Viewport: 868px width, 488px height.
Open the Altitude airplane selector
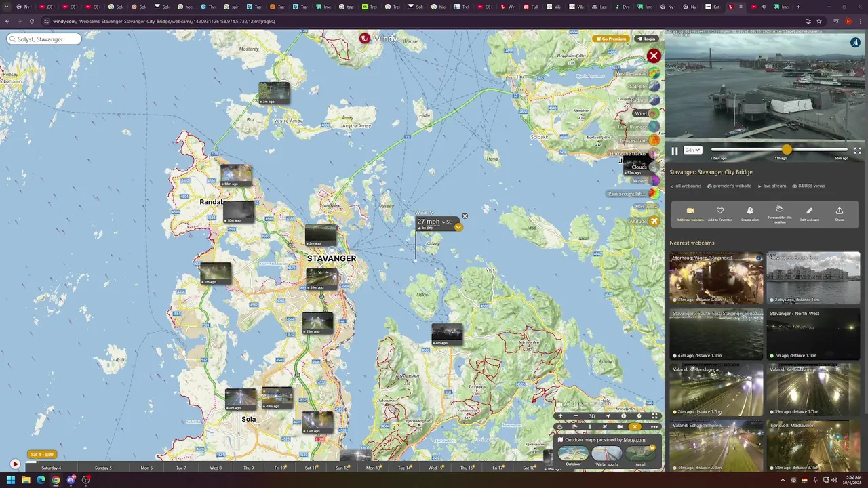(x=654, y=221)
